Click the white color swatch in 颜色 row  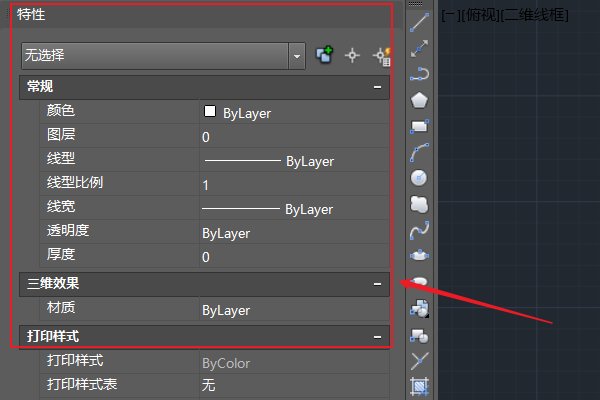click(x=210, y=111)
